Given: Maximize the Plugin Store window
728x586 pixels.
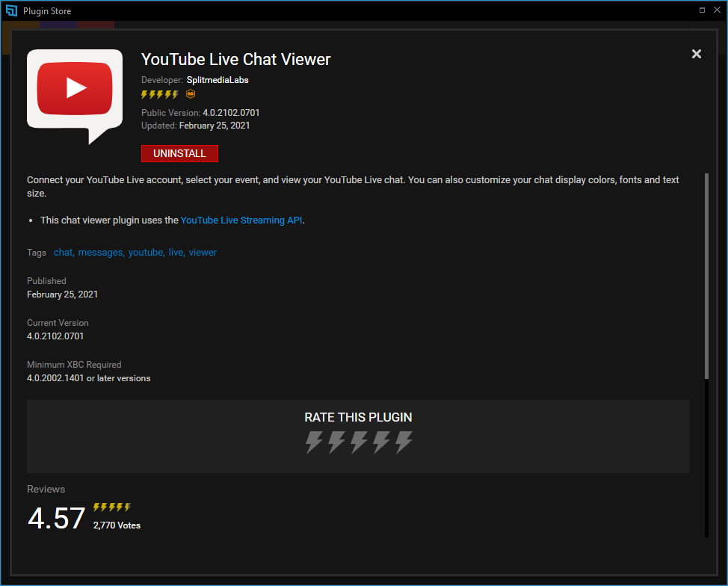Looking at the screenshot, I should tap(702, 10).
